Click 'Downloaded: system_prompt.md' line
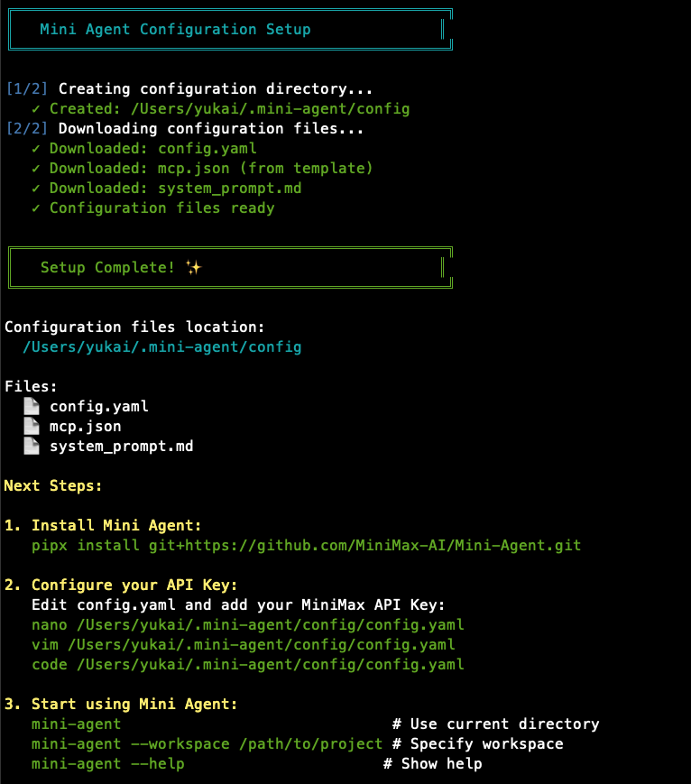 (176, 189)
